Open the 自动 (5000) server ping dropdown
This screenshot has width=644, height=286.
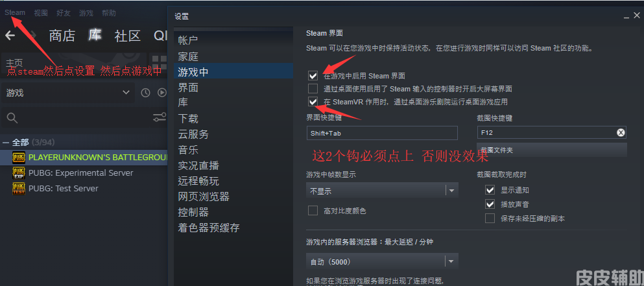pos(382,261)
